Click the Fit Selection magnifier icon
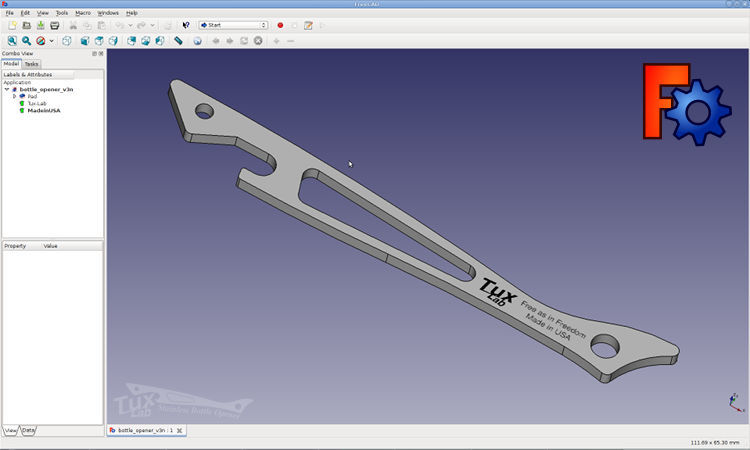Screen dimensions: 750x450 (x=26, y=41)
